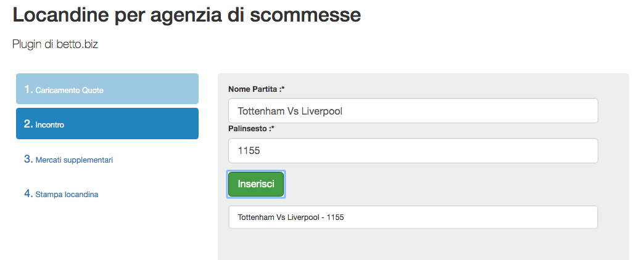Click step number 2 in sidebar

tap(28, 124)
